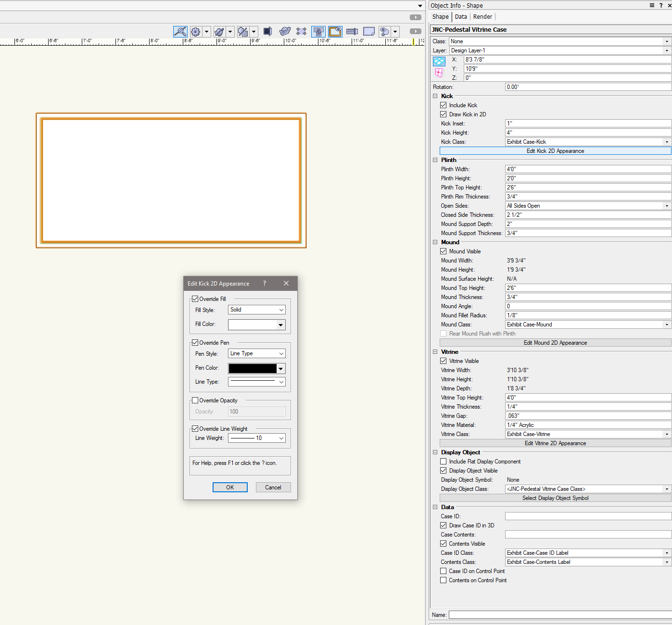Click the paperclip attachment toolbar icon
Screen dimensions: 672x625
click(318, 32)
